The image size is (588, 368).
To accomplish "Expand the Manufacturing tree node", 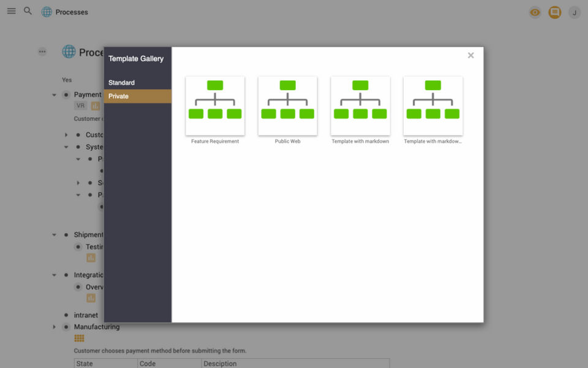I will [x=54, y=327].
